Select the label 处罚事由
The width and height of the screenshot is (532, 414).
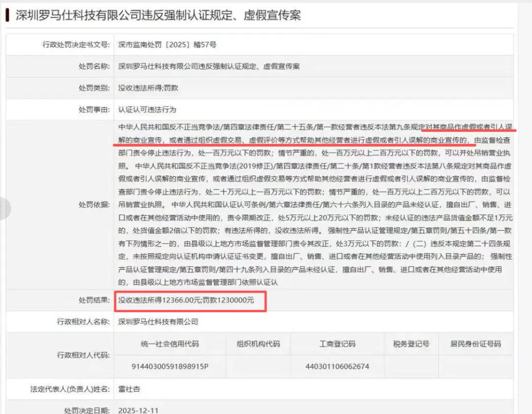click(x=94, y=110)
